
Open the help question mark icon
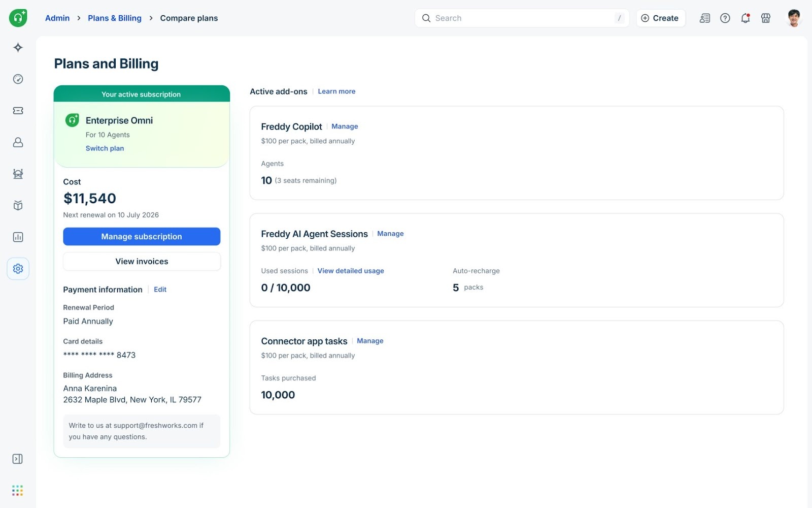(x=725, y=18)
